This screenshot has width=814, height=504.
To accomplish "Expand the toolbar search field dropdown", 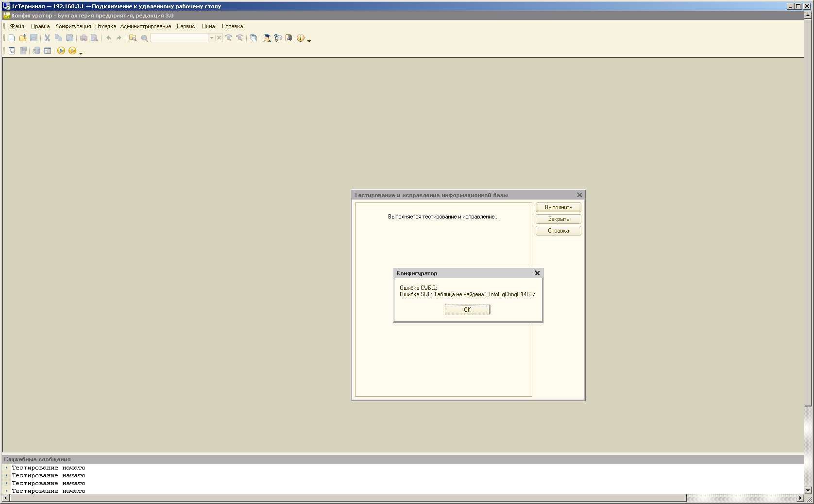I will pyautogui.click(x=212, y=38).
